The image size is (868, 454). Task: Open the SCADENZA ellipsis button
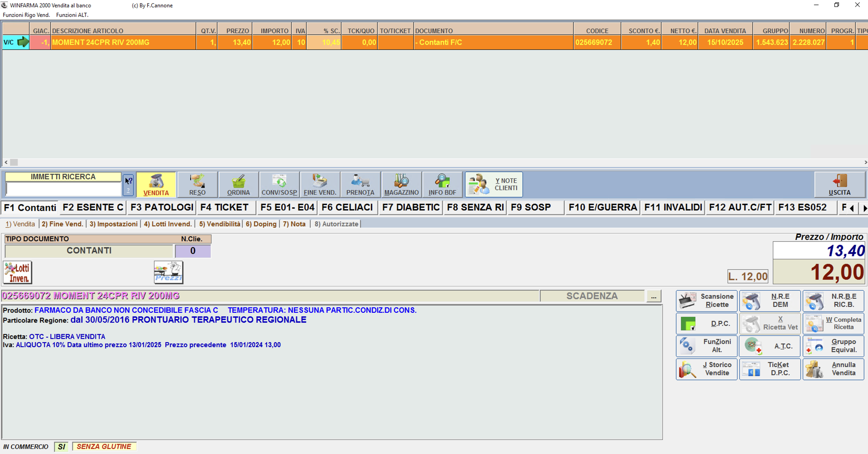(653, 296)
